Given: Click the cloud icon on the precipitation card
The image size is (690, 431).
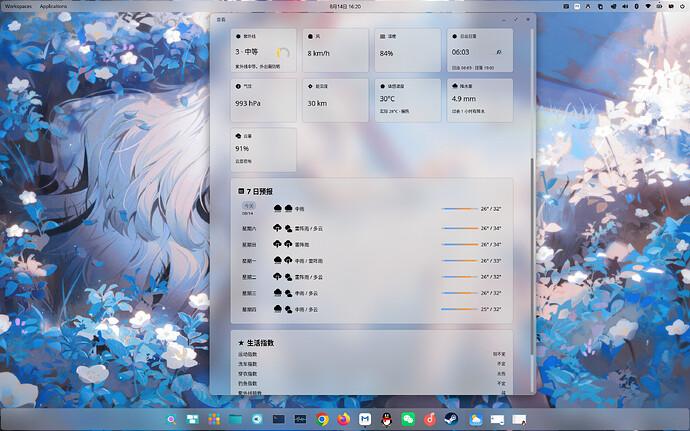Looking at the screenshot, I should point(455,86).
